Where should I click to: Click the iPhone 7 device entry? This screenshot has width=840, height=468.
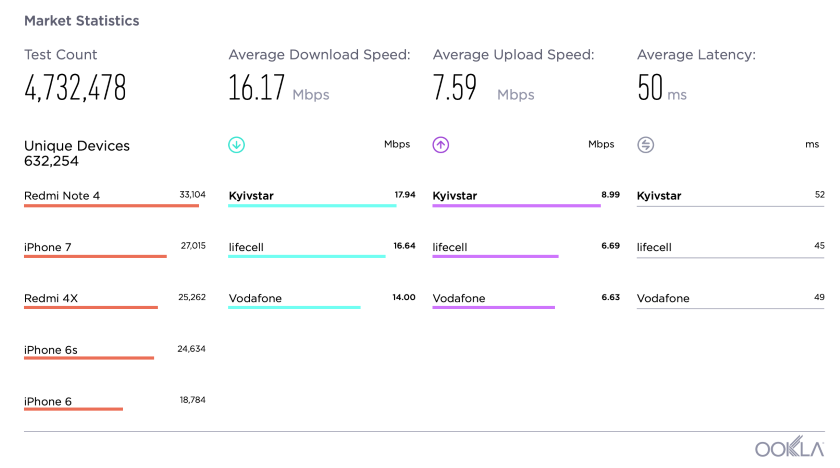[x=48, y=247]
